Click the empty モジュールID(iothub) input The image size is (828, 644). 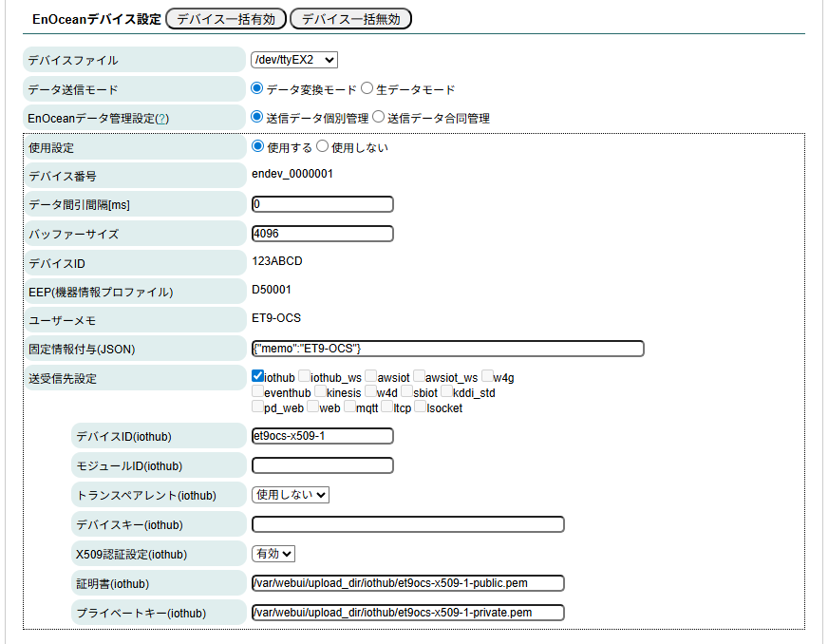[323, 465]
